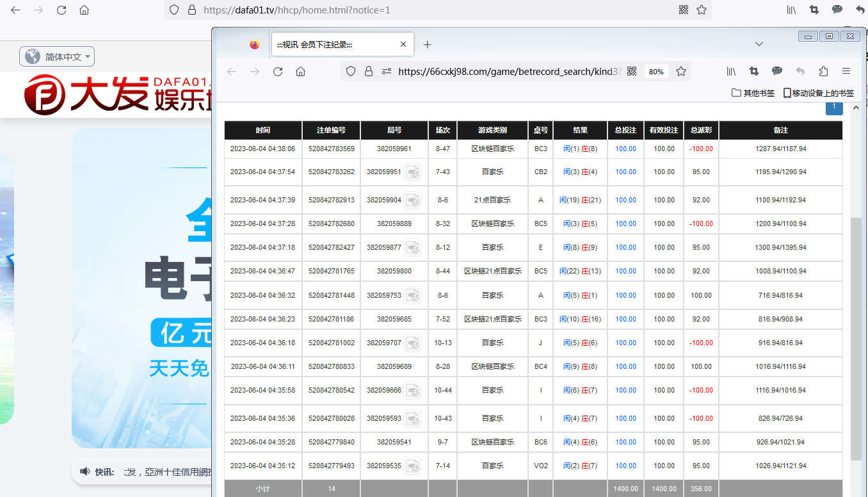Click the 8-47 session cell

point(442,149)
